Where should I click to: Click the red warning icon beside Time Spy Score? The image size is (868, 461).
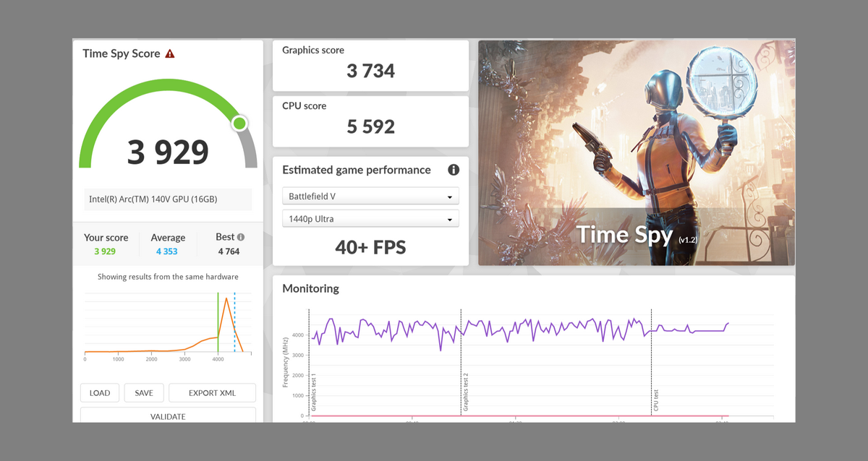170,53
